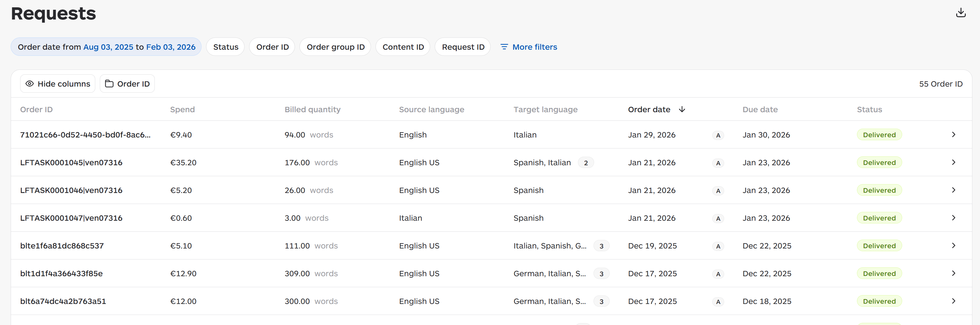The width and height of the screenshot is (980, 325).
Task: Click the 55 Order ID count
Action: 941,84
